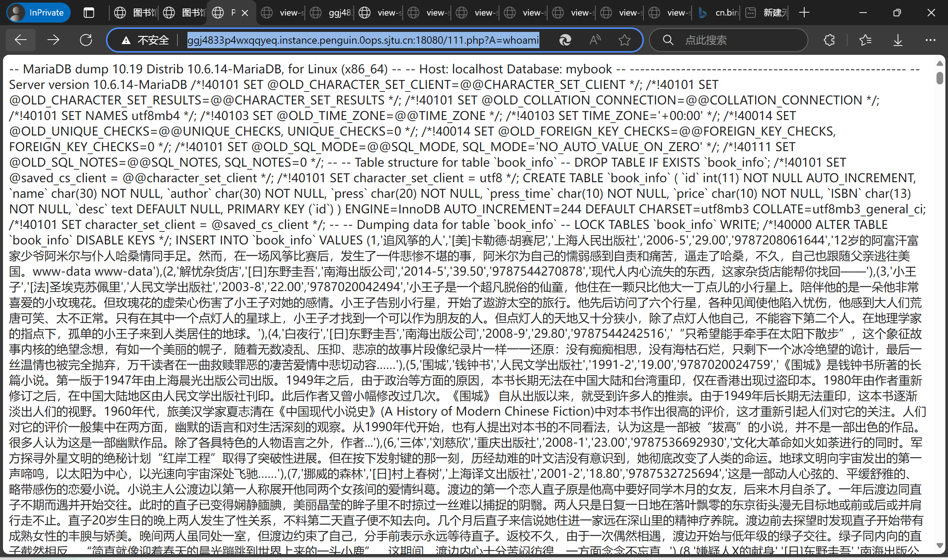The height and width of the screenshot is (560, 948).
Task: Click the browser Back arrow button
Action: click(21, 40)
